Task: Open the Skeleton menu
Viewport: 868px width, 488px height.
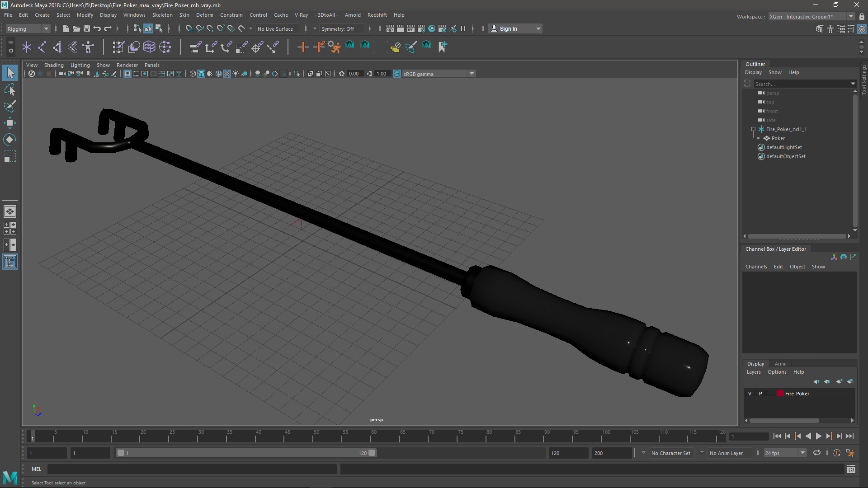Action: [162, 15]
